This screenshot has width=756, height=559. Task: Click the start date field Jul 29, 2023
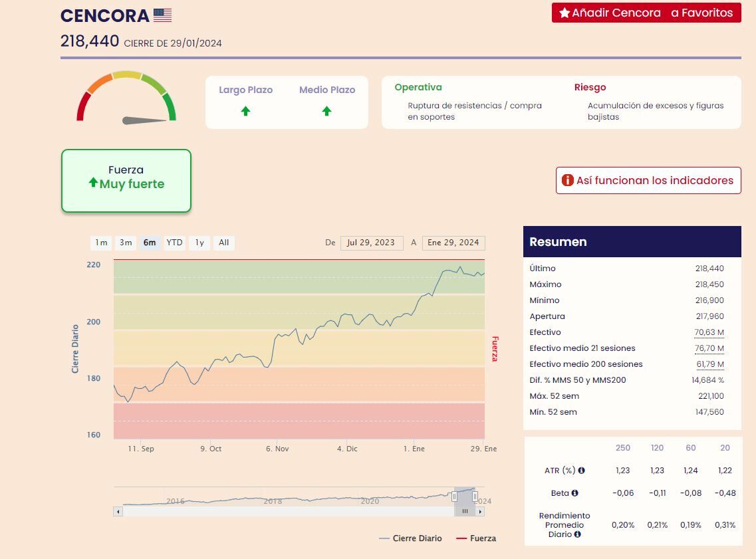coord(372,243)
